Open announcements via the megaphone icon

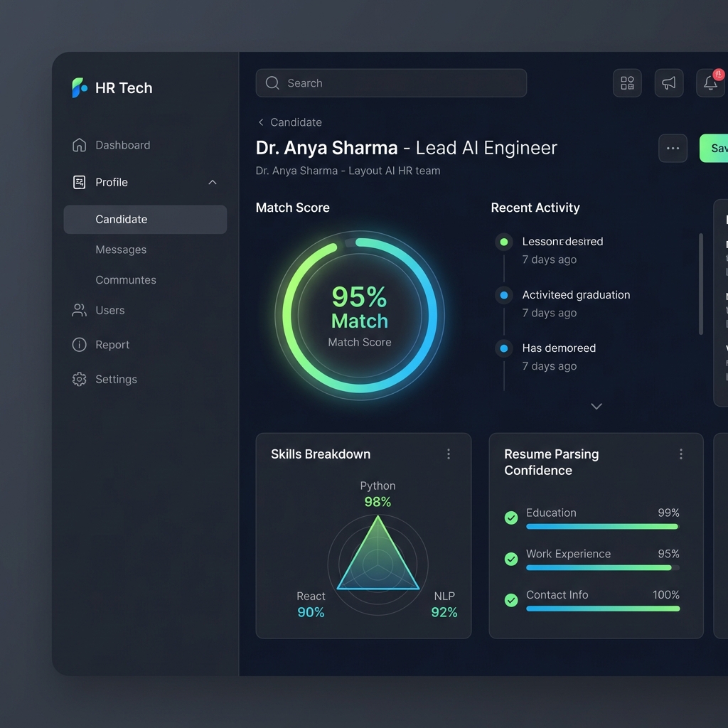point(668,83)
